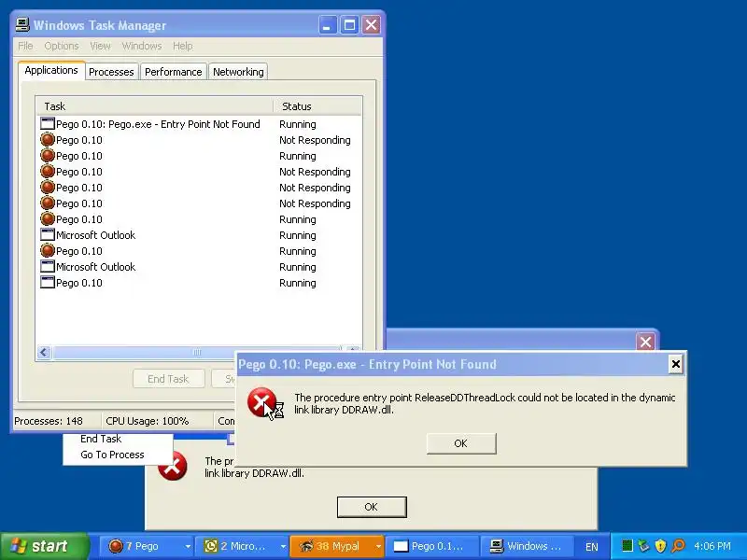
Task: Click the 4:06 PM clock
Action: click(712, 546)
